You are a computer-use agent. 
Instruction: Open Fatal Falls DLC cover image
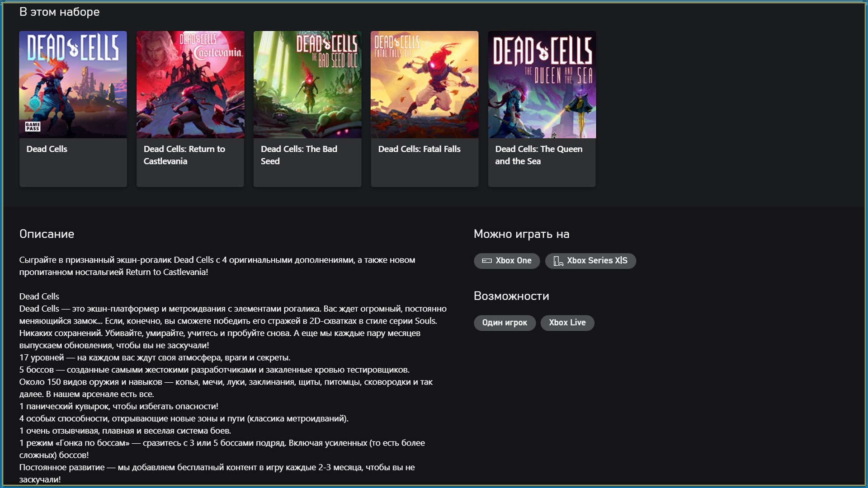coord(425,84)
